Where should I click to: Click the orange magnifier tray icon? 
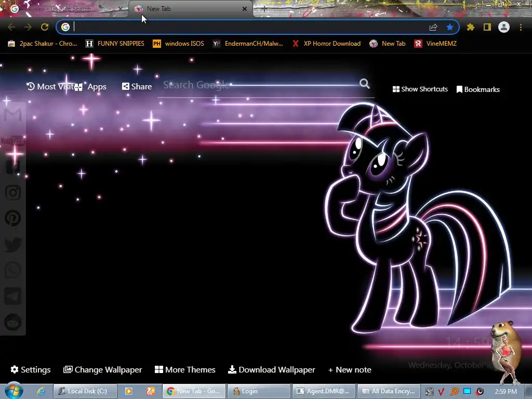pos(454,392)
